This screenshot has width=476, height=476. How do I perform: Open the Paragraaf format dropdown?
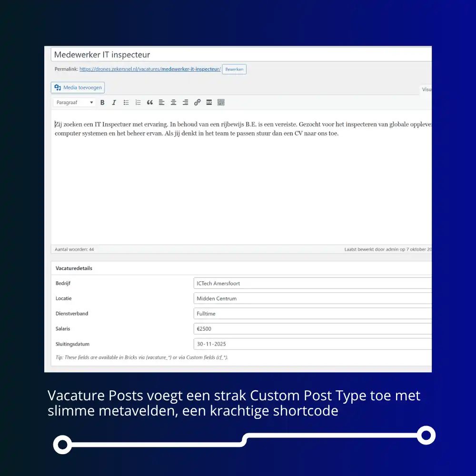point(75,102)
